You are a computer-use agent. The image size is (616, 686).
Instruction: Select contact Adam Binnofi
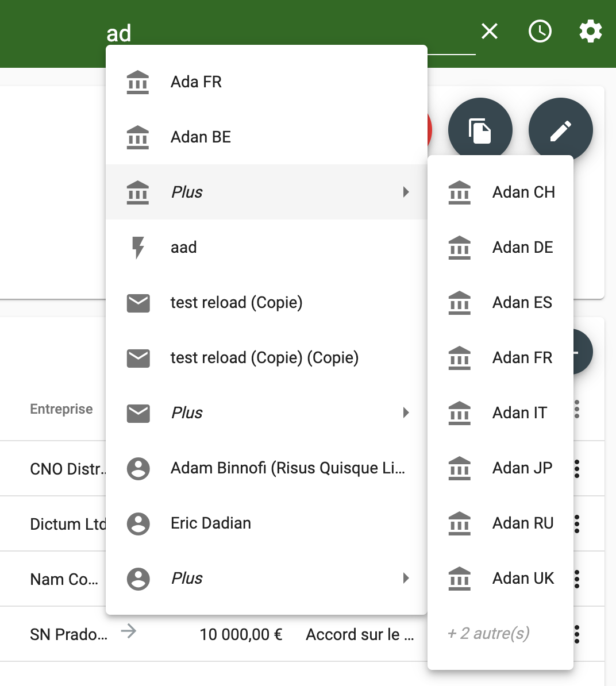coord(267,468)
